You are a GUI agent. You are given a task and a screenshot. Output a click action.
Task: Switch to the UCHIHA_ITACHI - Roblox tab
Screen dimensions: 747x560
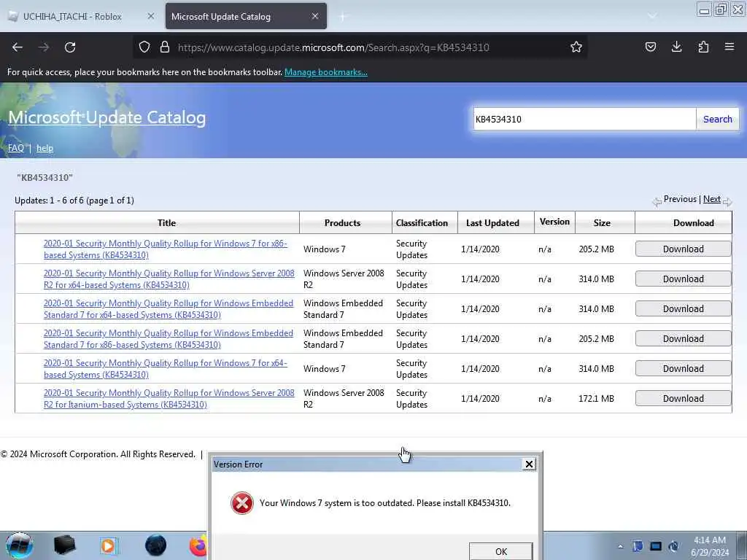click(x=81, y=16)
